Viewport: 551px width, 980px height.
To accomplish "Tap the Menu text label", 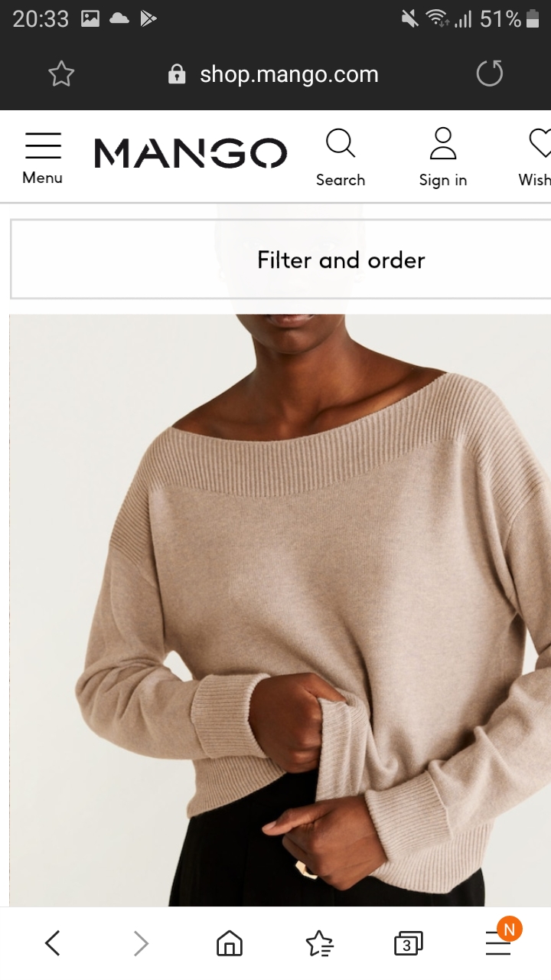I will click(x=43, y=178).
